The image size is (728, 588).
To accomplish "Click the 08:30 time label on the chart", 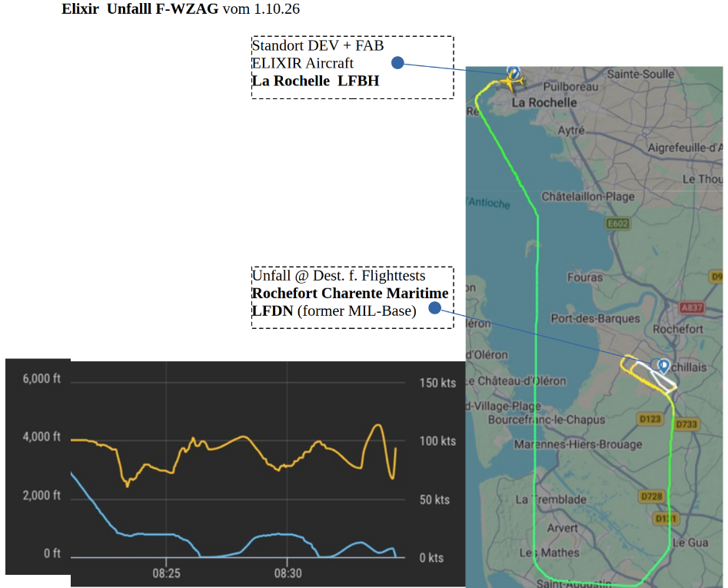I will [288, 573].
